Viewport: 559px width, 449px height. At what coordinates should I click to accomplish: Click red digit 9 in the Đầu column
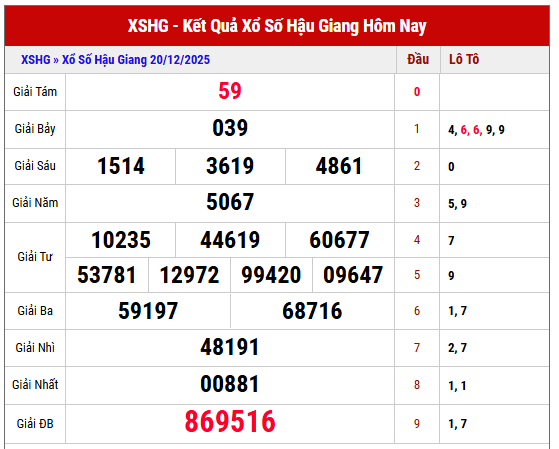coord(417,424)
